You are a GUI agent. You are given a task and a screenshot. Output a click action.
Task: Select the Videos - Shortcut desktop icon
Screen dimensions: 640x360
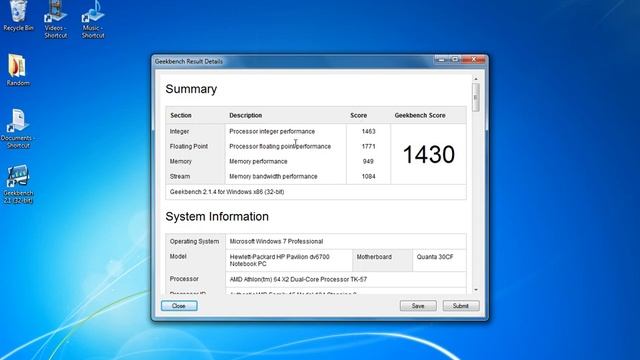(x=56, y=20)
